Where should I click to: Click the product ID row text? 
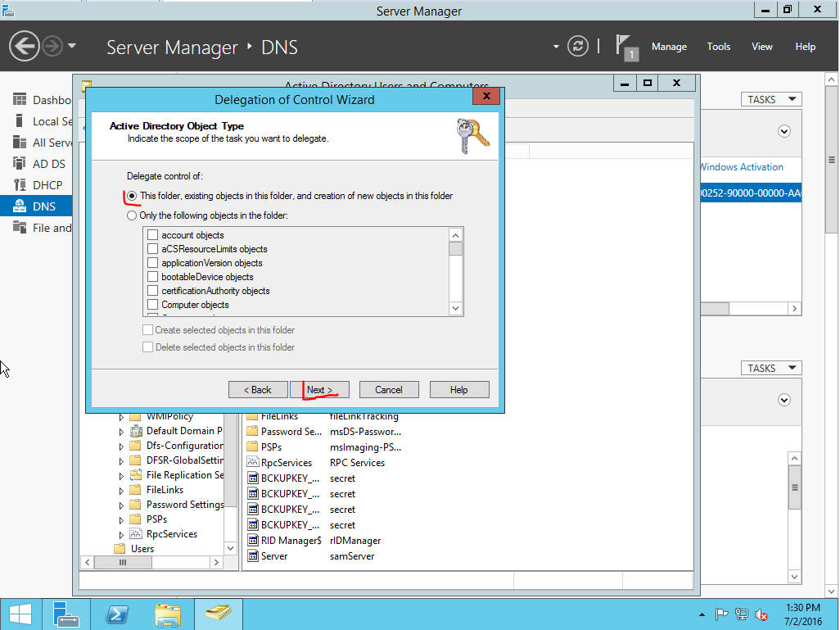(751, 193)
